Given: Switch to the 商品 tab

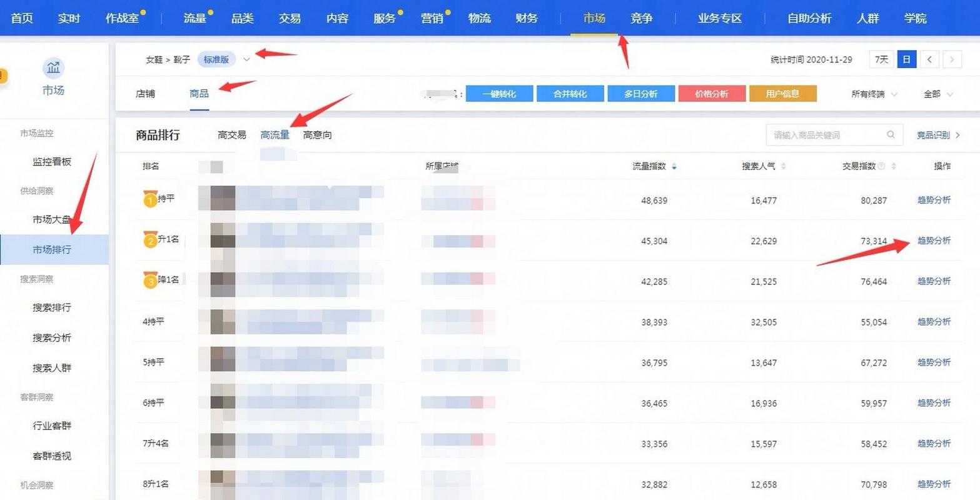Looking at the screenshot, I should pos(199,94).
